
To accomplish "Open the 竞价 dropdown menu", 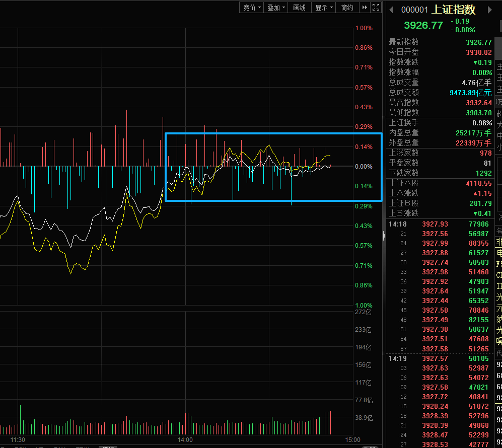I will click(x=252, y=8).
